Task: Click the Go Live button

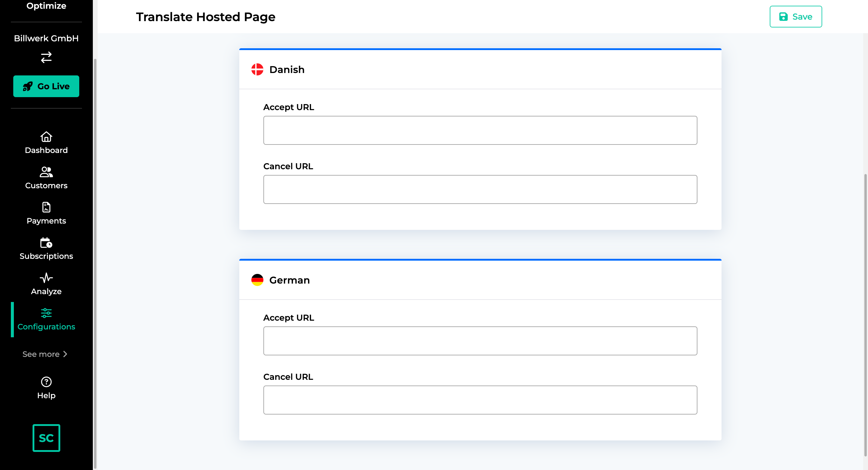Action: point(46,86)
